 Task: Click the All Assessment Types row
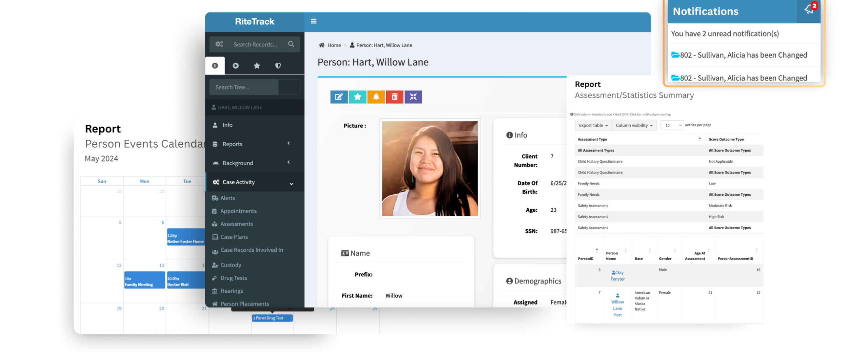coord(669,150)
